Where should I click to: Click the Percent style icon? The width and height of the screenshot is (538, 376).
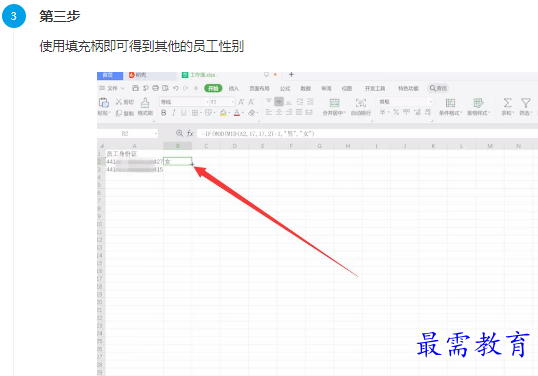pyautogui.click(x=396, y=112)
